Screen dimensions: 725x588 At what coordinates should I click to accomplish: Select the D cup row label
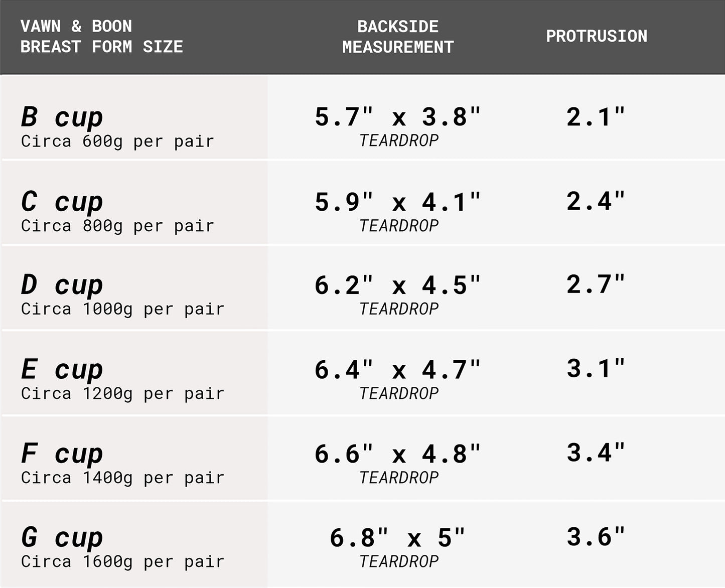tap(62, 285)
